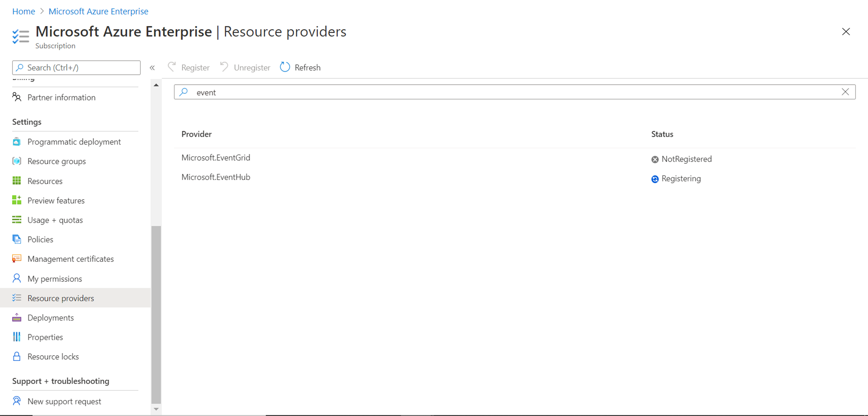Click the Programmatic deployment bag icon
The image size is (868, 416).
[x=16, y=142]
